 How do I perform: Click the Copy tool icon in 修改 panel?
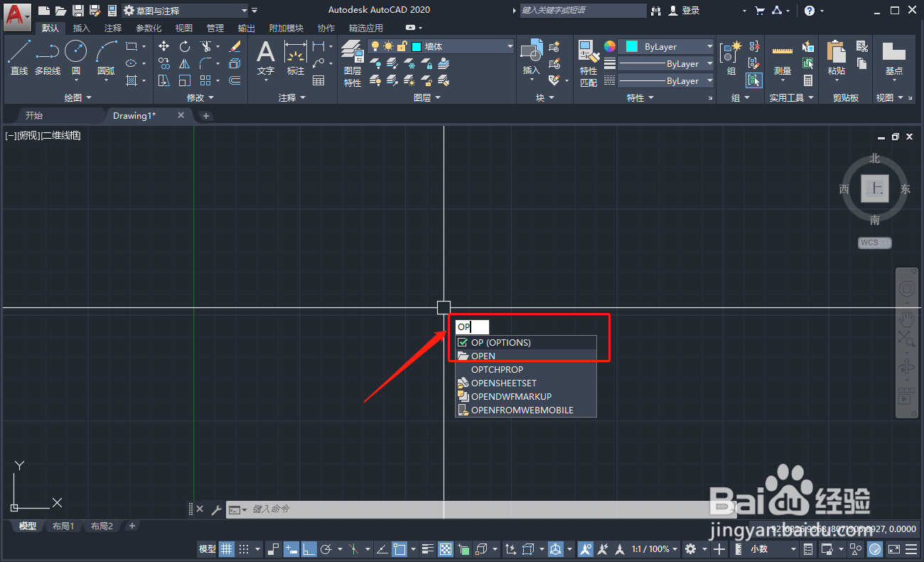coord(164,63)
